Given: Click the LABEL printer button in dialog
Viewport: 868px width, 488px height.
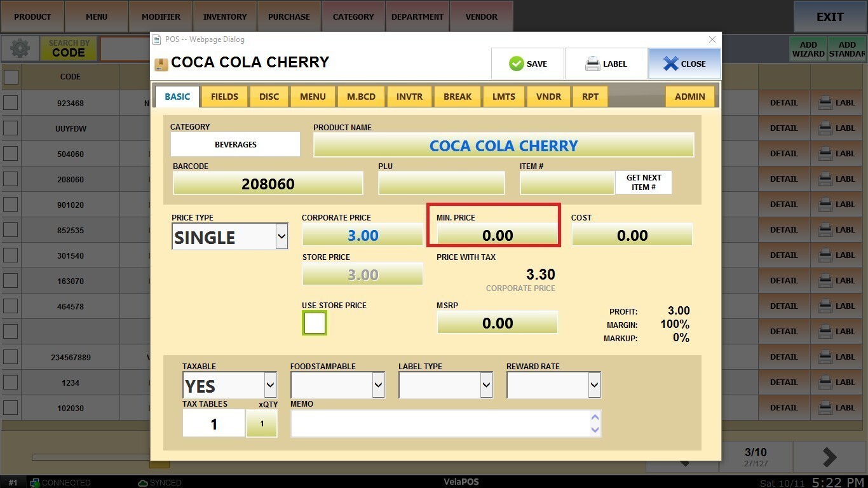Looking at the screenshot, I should point(606,64).
